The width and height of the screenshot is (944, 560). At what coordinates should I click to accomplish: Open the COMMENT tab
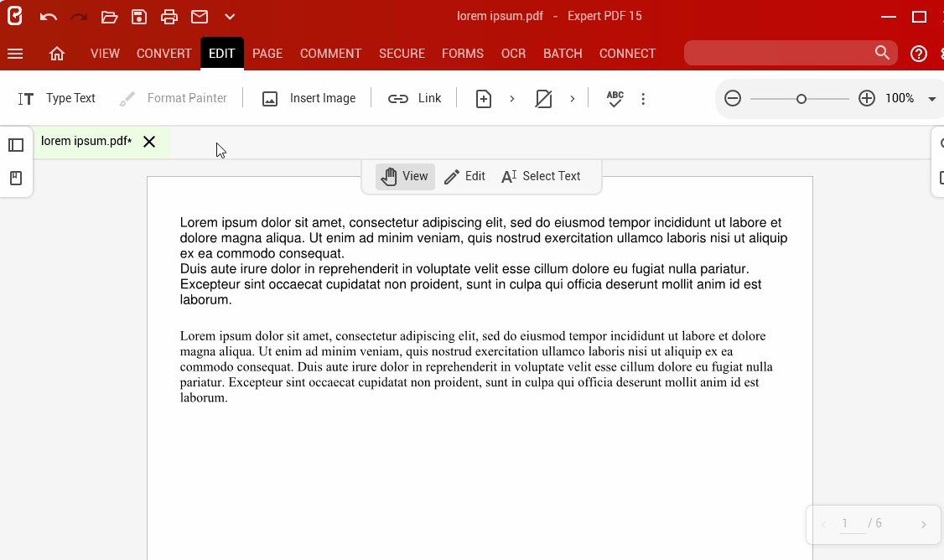pos(330,54)
